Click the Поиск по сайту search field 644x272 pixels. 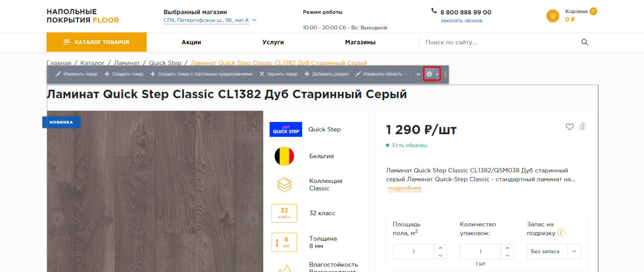500,42
